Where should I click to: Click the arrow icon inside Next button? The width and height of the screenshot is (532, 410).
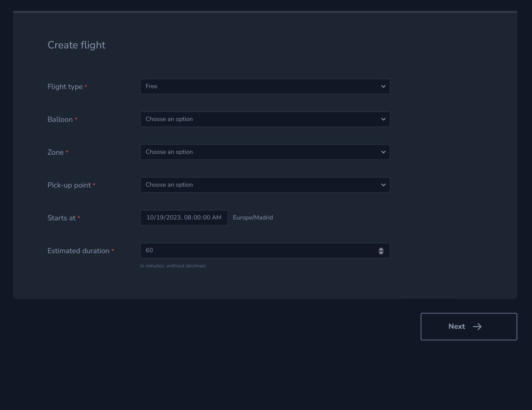[477, 326]
